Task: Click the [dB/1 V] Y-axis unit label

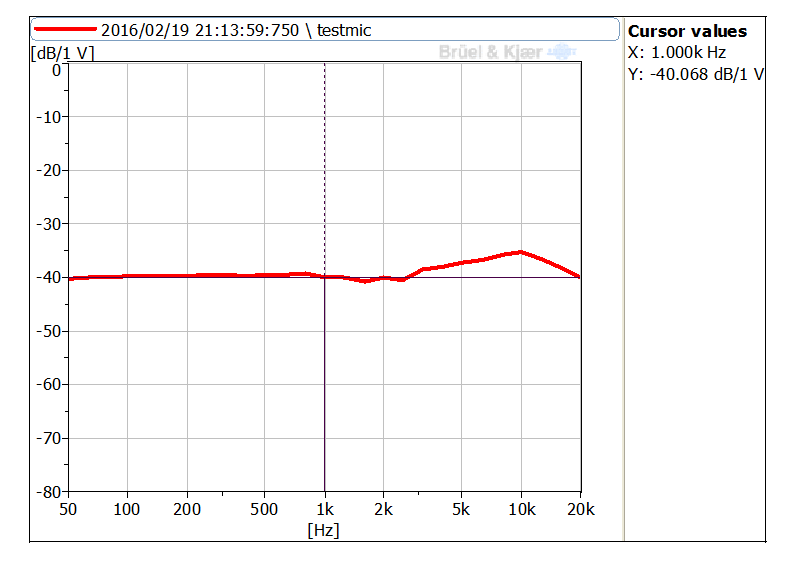Action: 62,52
